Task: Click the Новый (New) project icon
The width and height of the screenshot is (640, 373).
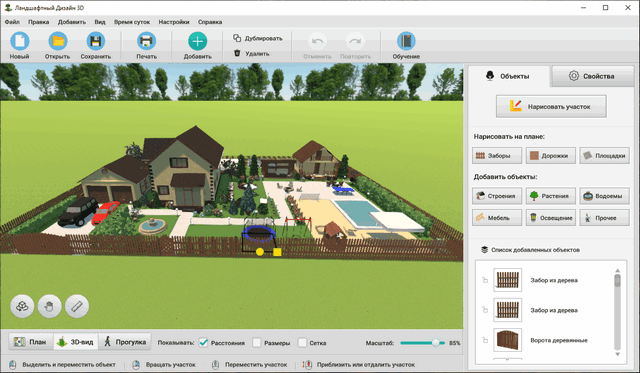Action: pyautogui.click(x=19, y=41)
